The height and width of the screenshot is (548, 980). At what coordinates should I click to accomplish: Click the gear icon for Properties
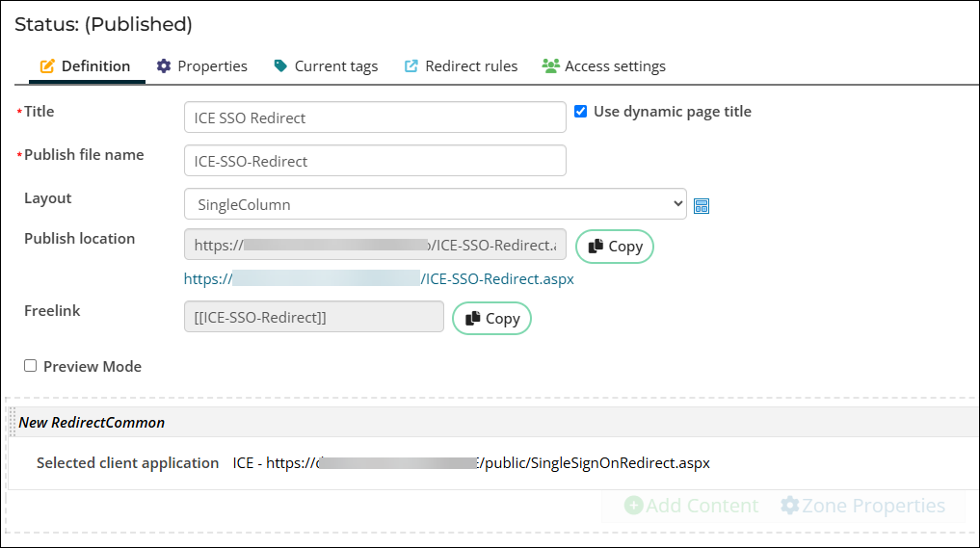click(164, 66)
